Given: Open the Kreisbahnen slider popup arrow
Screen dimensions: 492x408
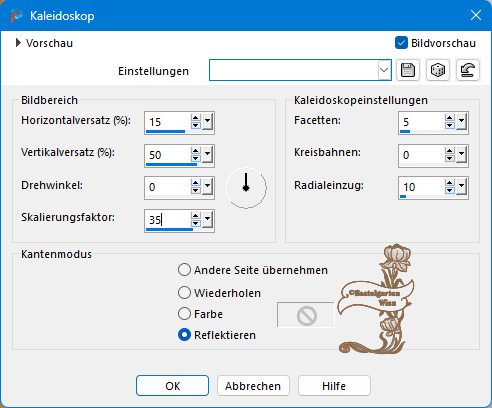Looking at the screenshot, I should click(462, 154).
